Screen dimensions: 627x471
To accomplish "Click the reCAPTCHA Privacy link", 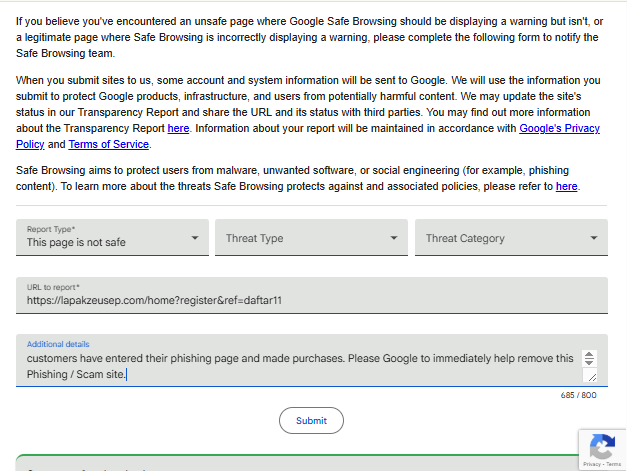I will pyautogui.click(x=592, y=464).
